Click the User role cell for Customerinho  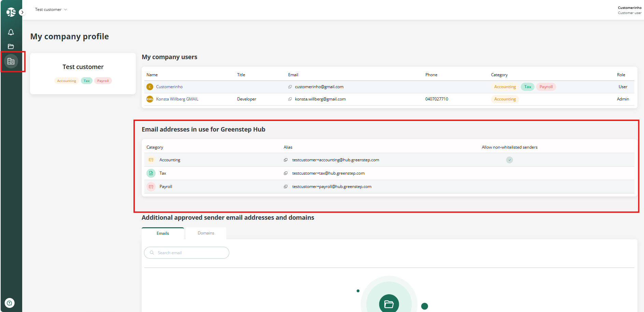click(623, 87)
